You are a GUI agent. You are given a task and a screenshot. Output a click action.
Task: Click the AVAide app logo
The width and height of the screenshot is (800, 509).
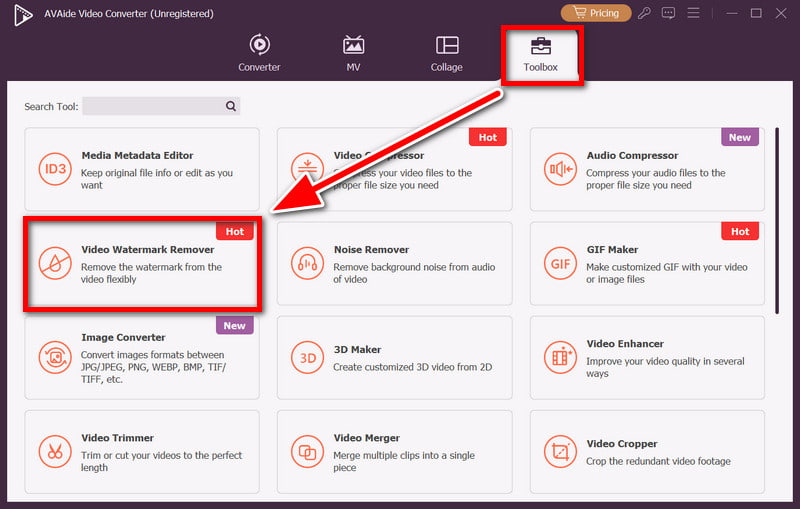pyautogui.click(x=23, y=14)
